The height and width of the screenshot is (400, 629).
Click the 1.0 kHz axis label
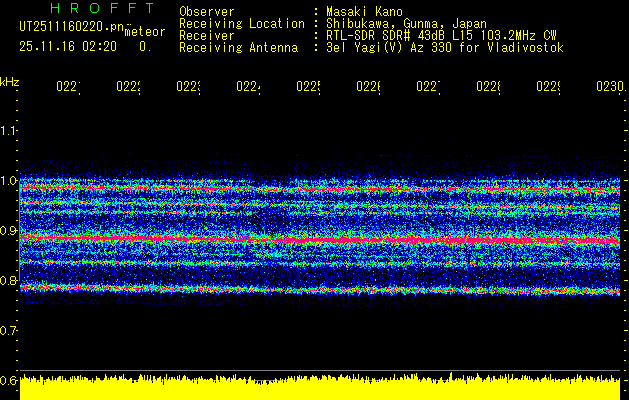click(x=8, y=180)
